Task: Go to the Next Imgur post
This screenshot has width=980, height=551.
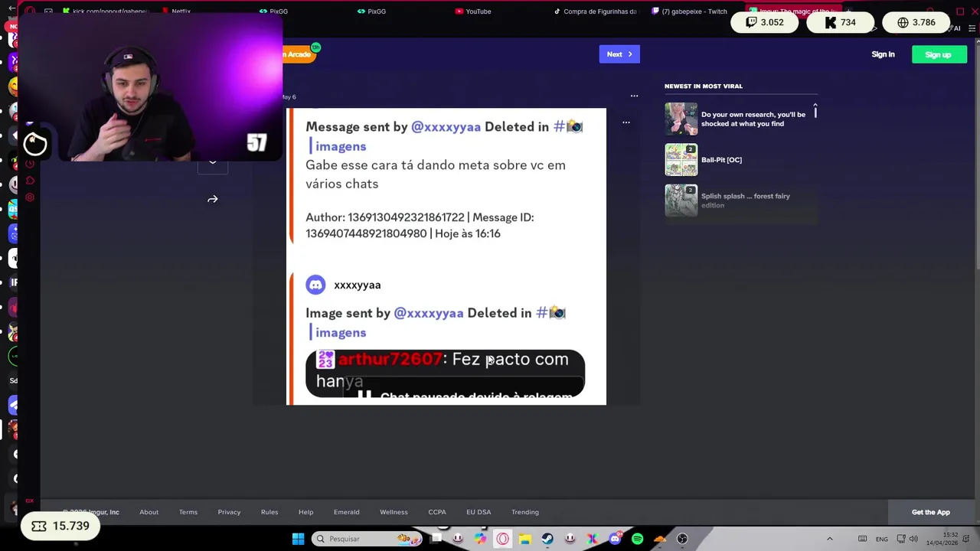Action: coord(619,54)
